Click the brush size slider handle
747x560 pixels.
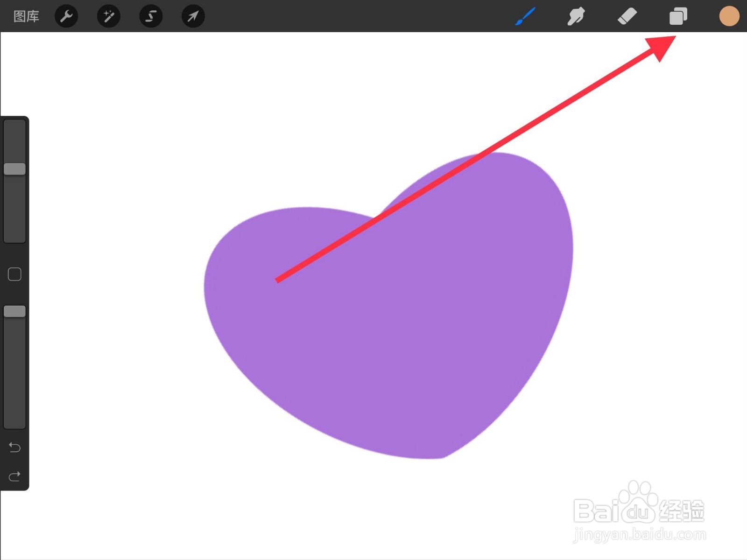point(14,169)
